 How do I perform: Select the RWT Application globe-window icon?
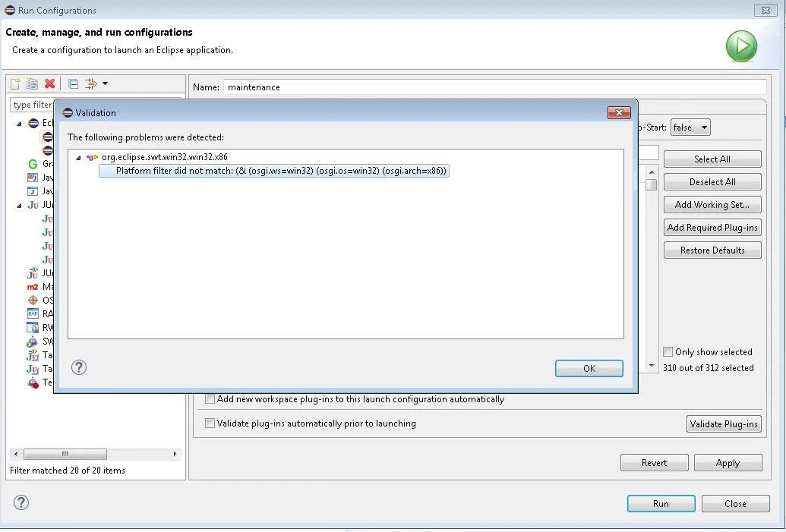pyautogui.click(x=33, y=328)
